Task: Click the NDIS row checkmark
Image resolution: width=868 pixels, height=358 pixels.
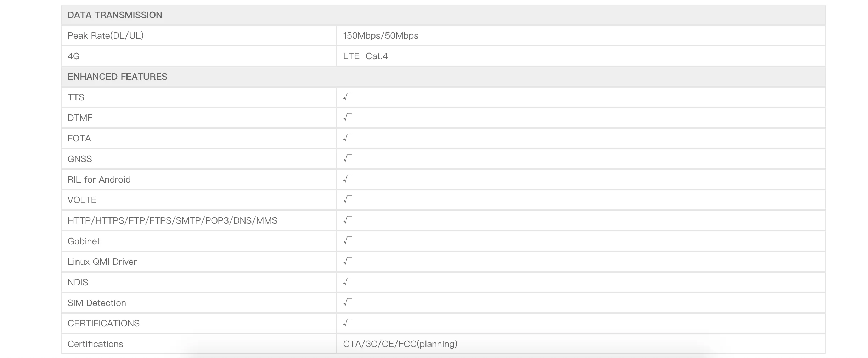Action: (348, 282)
